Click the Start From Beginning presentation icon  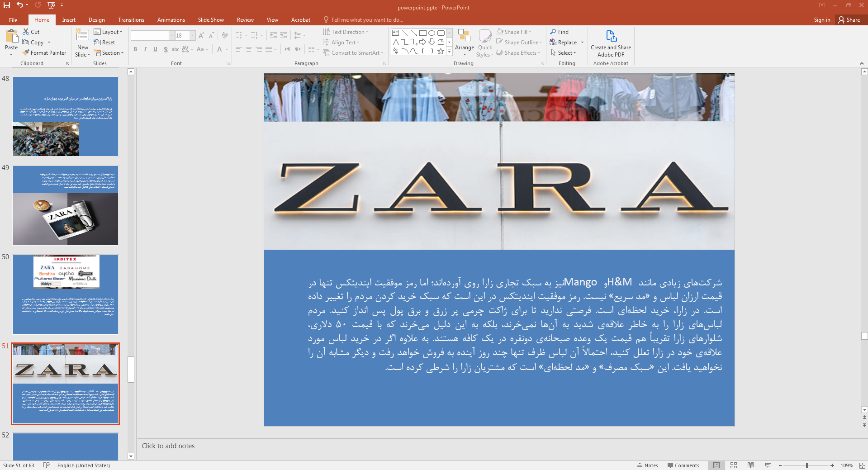tap(51, 5)
